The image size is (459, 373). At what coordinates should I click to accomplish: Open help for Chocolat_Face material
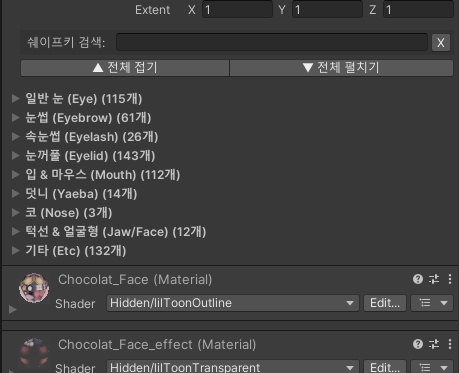pos(418,279)
